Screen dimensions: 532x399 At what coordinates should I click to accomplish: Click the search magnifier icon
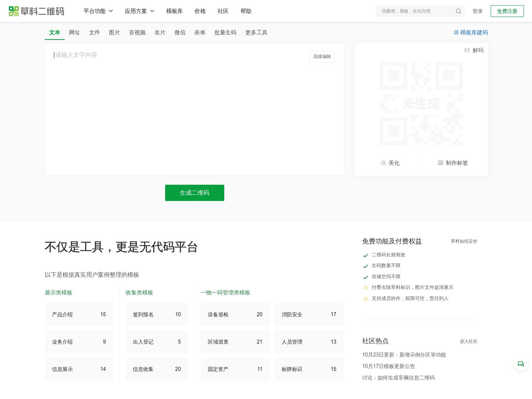(458, 11)
